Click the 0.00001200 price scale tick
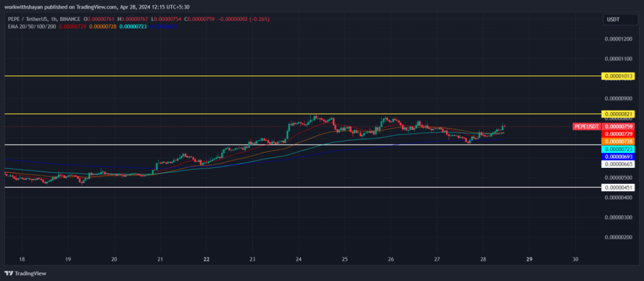 pyautogui.click(x=618, y=39)
